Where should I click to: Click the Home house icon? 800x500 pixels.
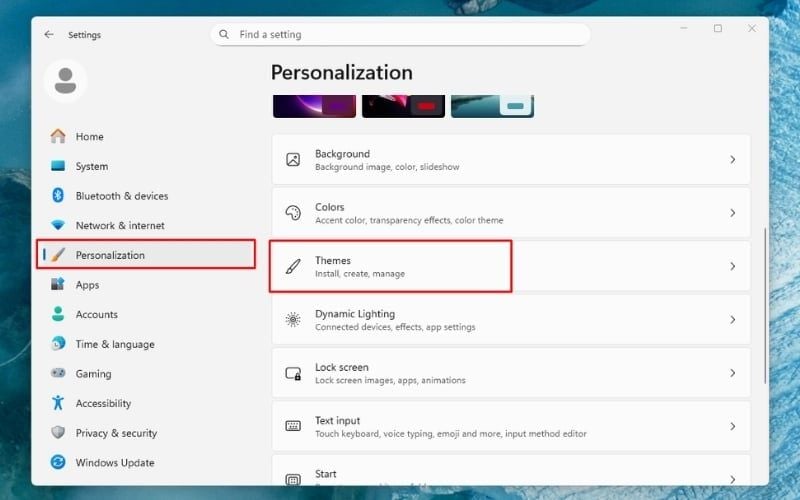tap(58, 136)
